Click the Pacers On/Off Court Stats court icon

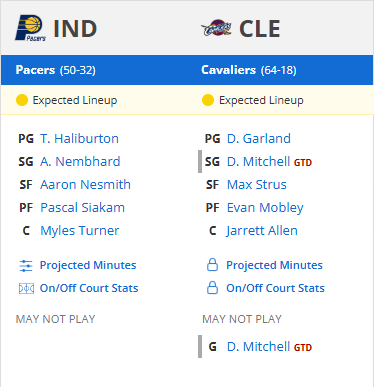tap(26, 288)
